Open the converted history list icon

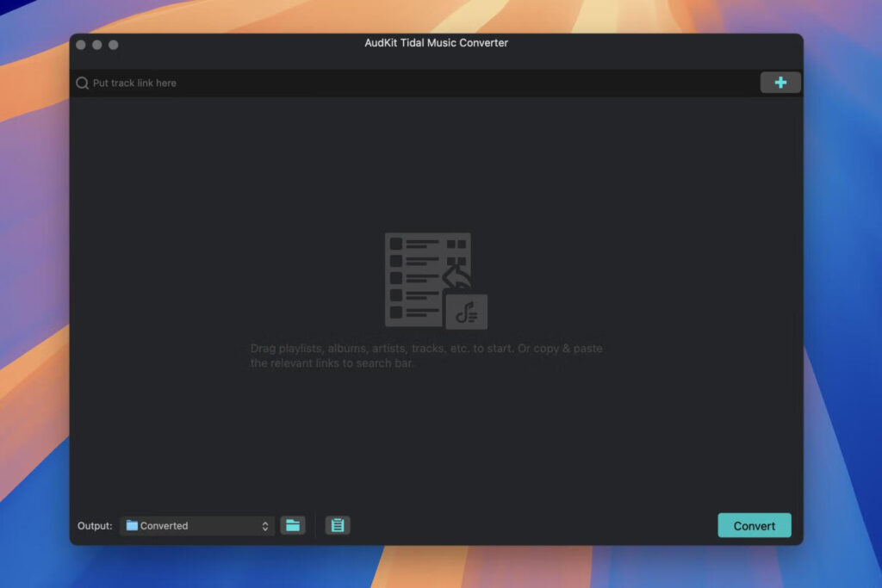(x=337, y=525)
